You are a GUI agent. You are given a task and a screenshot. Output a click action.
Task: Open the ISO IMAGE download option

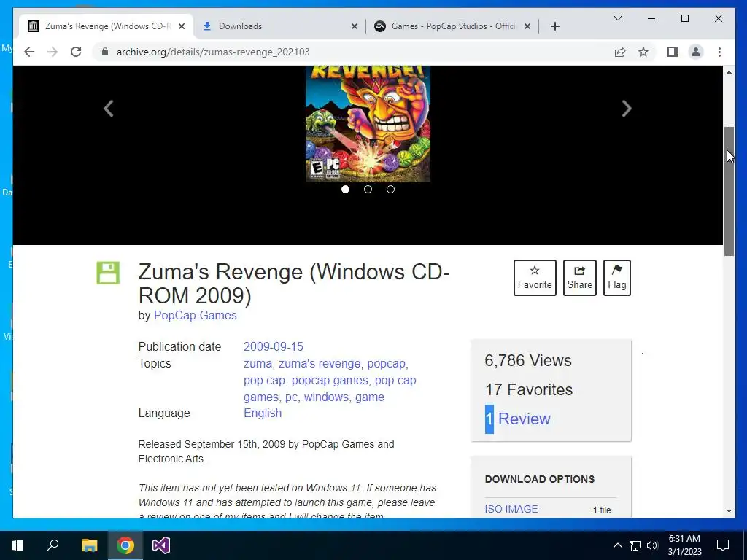pos(511,509)
